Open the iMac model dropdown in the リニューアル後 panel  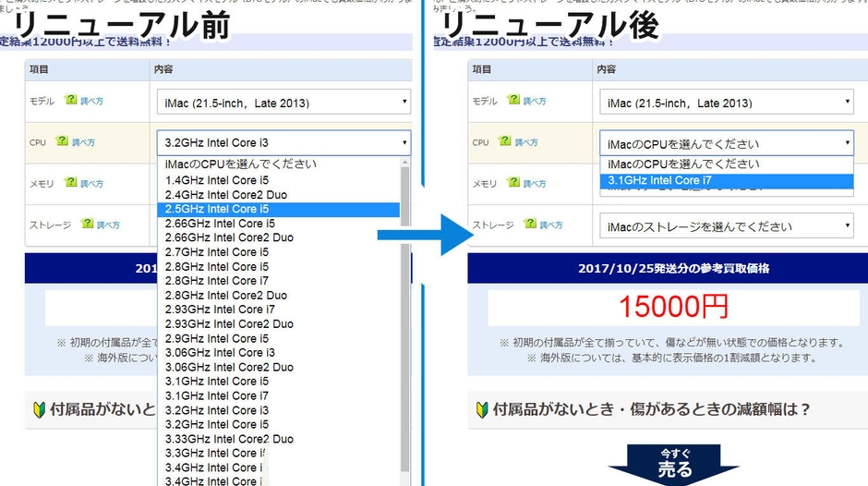(727, 103)
